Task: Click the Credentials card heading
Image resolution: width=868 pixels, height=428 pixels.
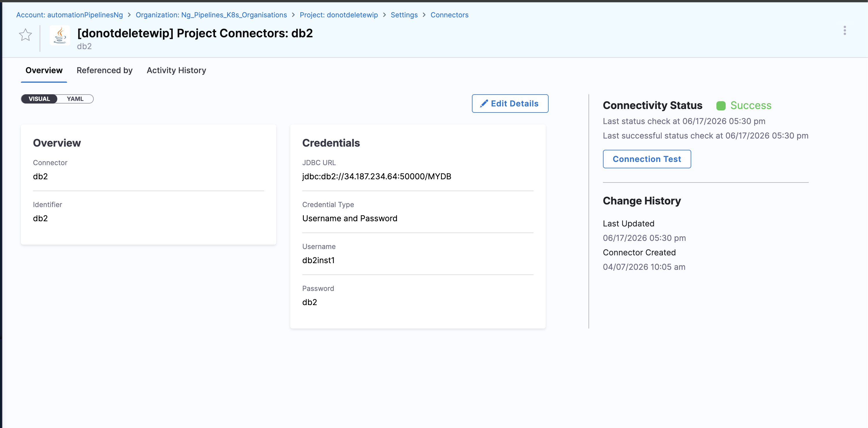Action: pos(331,143)
